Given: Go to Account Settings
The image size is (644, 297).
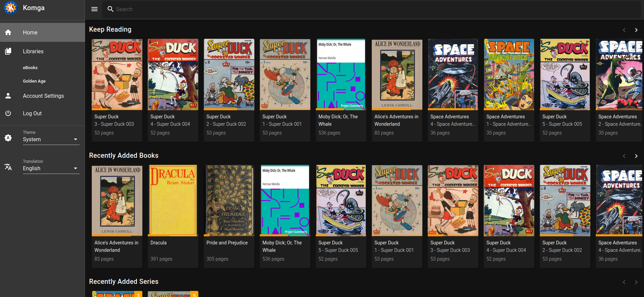Looking at the screenshot, I should coord(43,96).
